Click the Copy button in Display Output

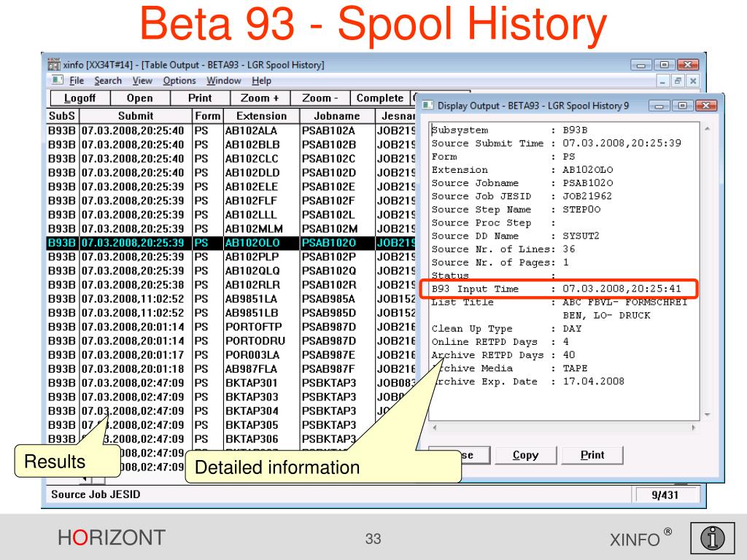coord(525,455)
